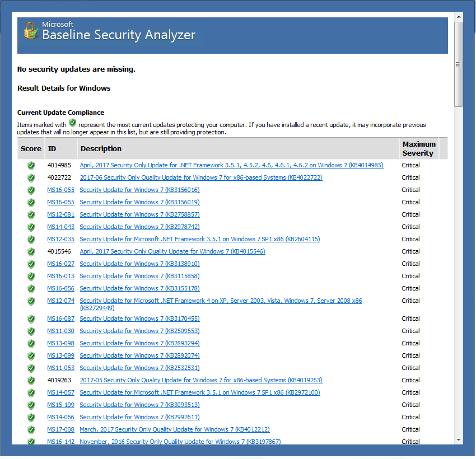
Task: Open the 2017-06 Security Only Quality Update KB4022722 link
Action: coord(200,178)
